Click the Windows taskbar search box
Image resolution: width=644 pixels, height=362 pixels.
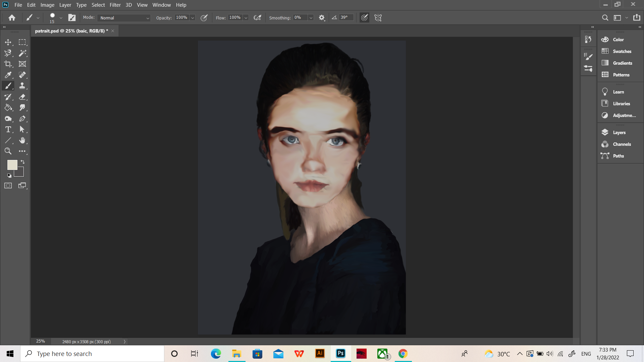point(92,354)
